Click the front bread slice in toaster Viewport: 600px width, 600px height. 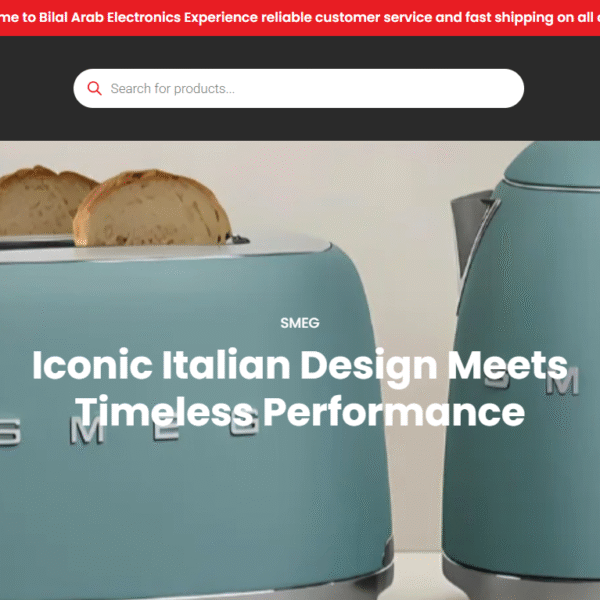click(x=153, y=209)
